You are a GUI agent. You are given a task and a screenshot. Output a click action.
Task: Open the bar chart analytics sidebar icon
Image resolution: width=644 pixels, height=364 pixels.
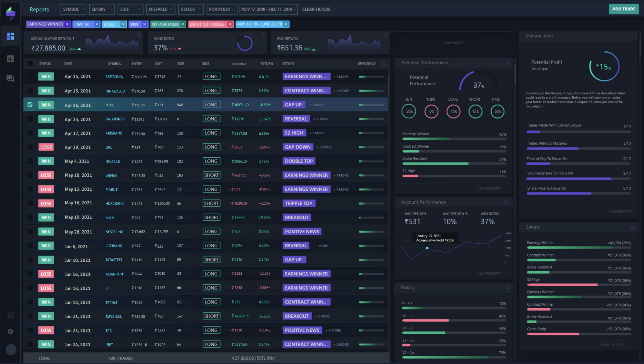(x=10, y=59)
